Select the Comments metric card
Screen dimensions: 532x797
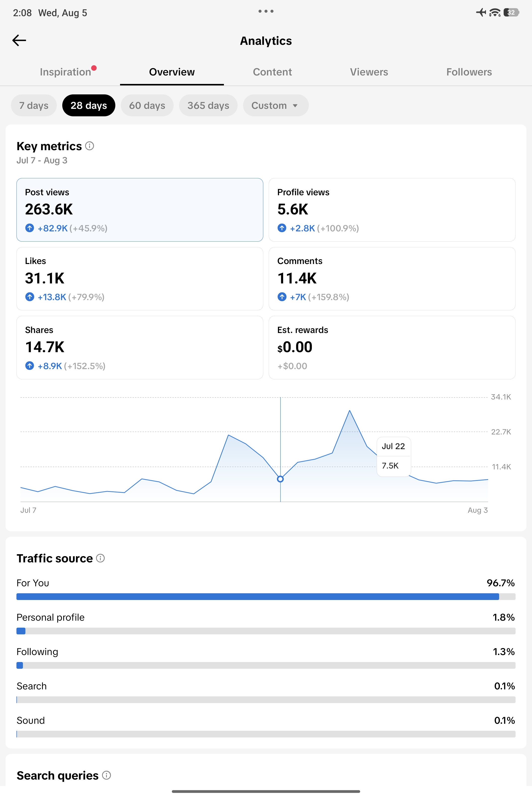pyautogui.click(x=392, y=279)
